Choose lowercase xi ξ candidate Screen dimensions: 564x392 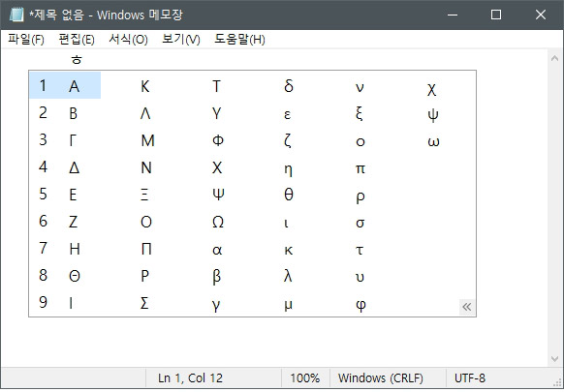click(x=359, y=114)
